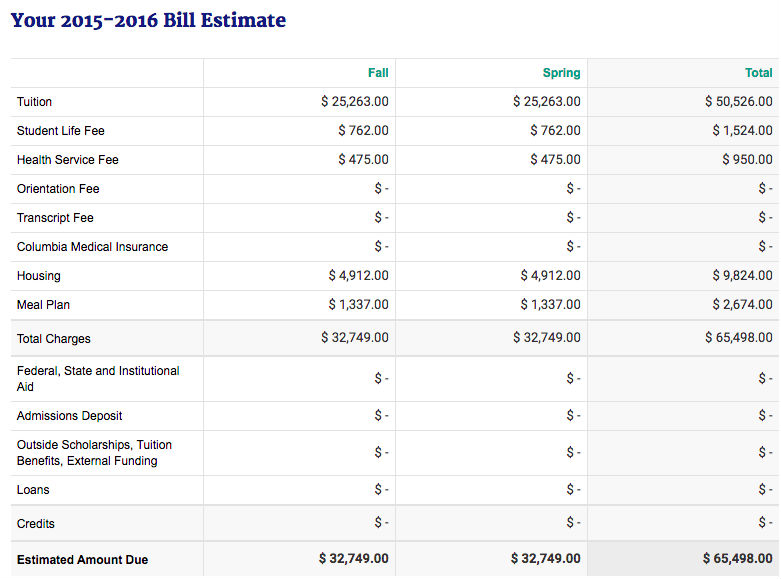Screen dimensions: 781x579
Task: Click the Student Life Fee label
Action: (x=61, y=131)
